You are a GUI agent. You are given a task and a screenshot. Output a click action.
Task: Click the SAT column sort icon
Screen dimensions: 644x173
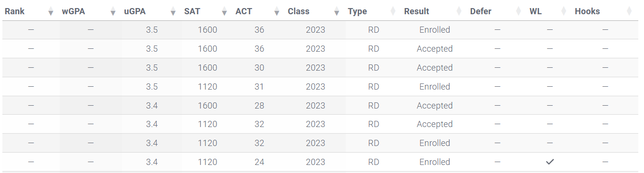224,11
